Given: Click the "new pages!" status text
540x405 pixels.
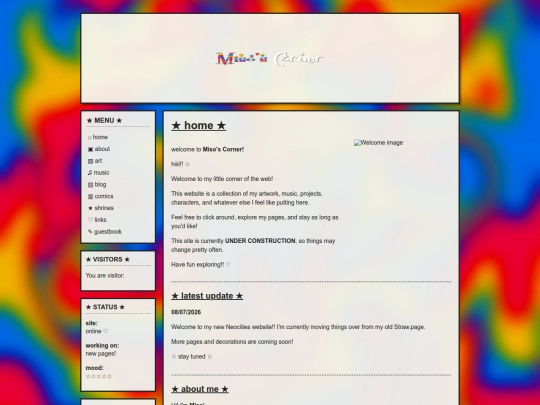Looking at the screenshot, I should [101, 354].
